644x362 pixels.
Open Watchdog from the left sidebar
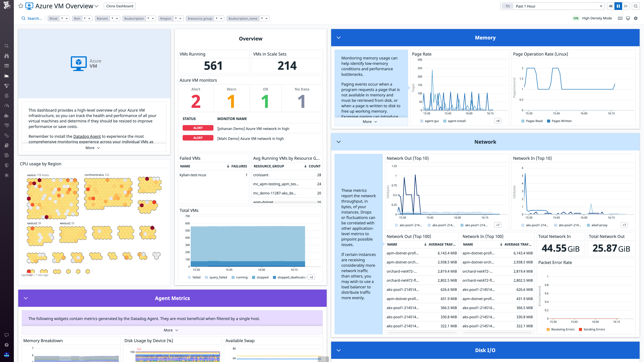click(7, 56)
